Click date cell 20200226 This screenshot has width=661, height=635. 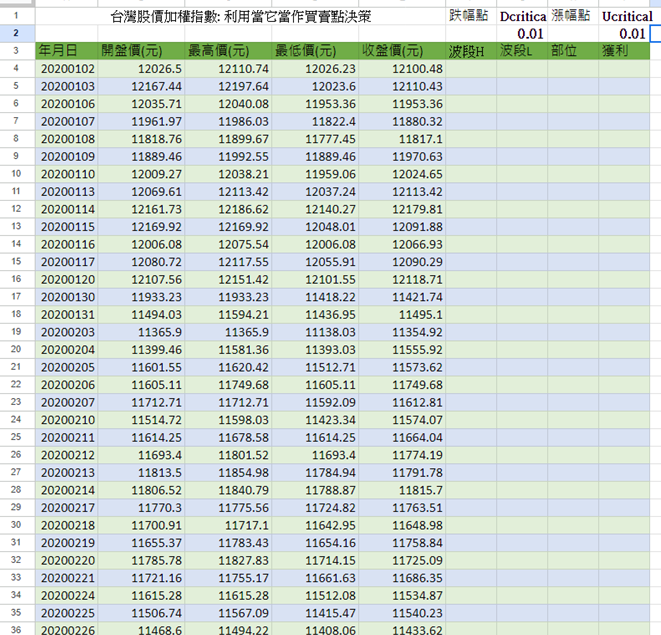click(67, 629)
